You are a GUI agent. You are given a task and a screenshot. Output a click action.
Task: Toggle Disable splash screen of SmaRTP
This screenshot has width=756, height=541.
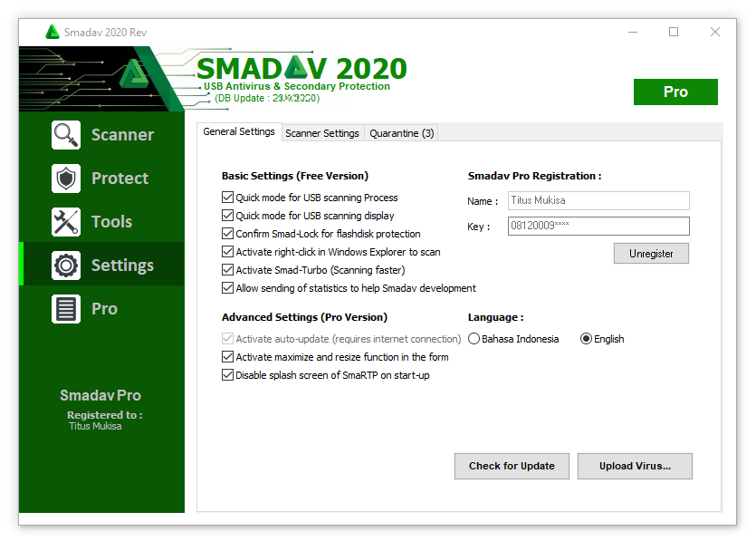click(227, 375)
